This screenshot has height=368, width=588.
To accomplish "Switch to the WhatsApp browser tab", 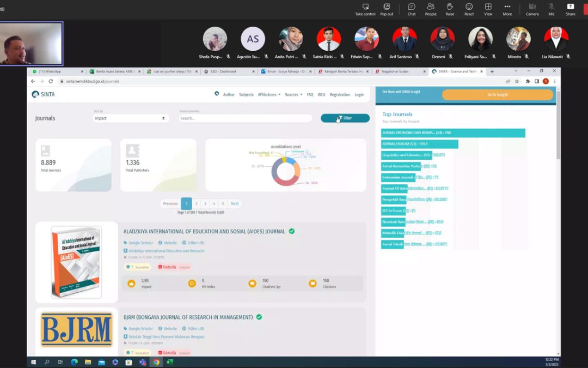I will click(57, 71).
